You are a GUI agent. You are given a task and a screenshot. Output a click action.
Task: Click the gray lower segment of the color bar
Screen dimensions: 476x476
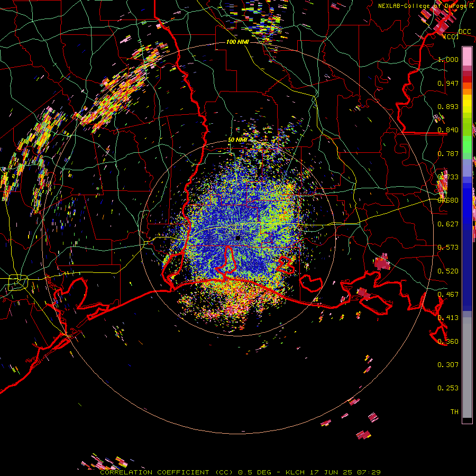pyautogui.click(x=467, y=368)
